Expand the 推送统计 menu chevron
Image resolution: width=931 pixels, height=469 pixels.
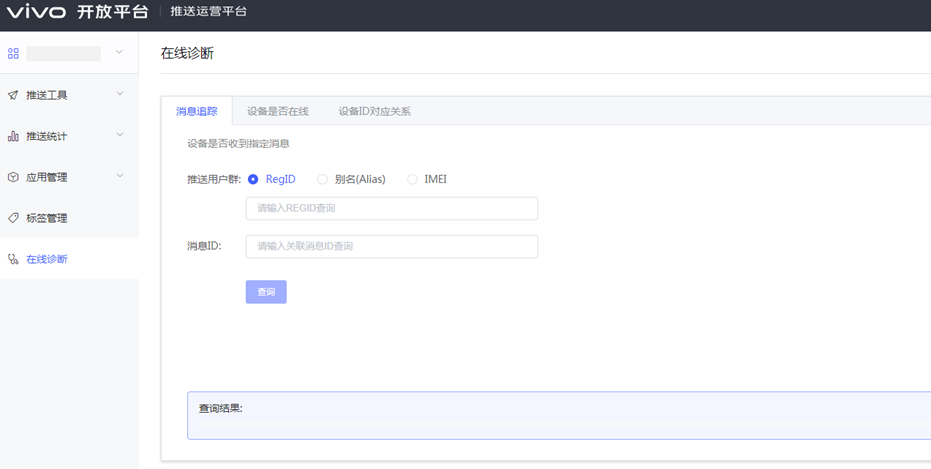point(119,135)
